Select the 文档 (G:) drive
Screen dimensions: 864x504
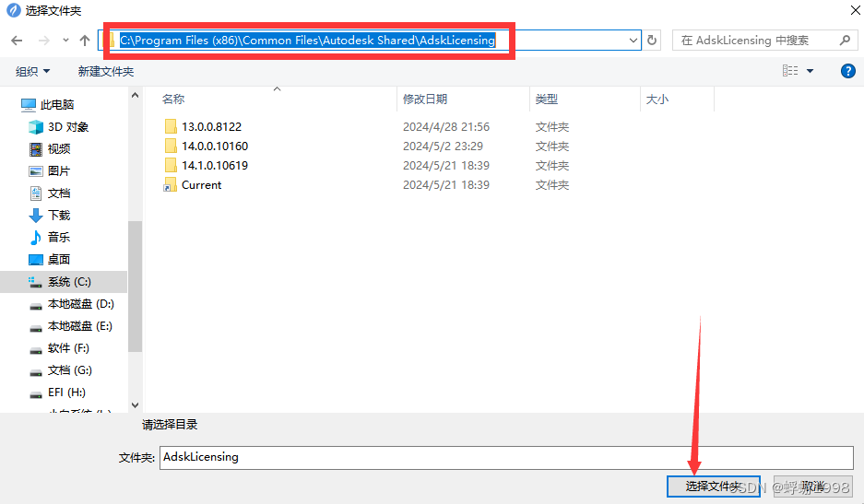tap(70, 369)
